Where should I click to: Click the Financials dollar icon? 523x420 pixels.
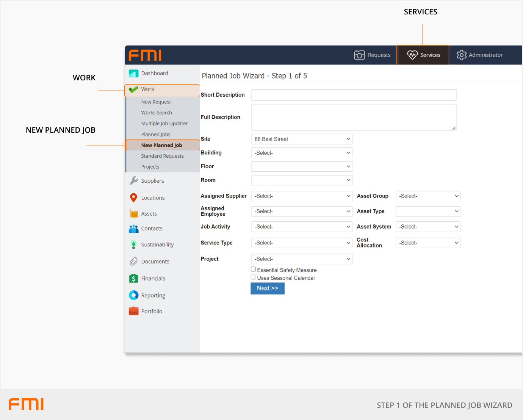133,279
